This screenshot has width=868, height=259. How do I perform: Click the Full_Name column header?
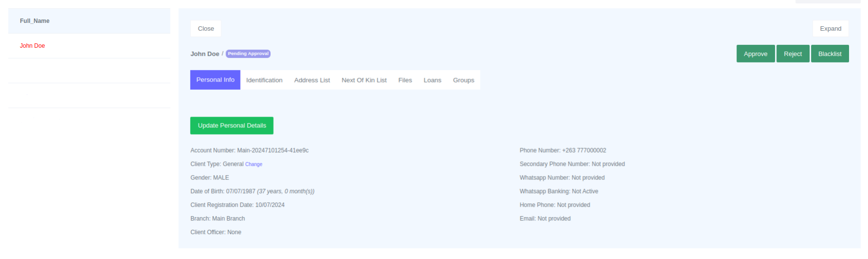[x=35, y=21]
